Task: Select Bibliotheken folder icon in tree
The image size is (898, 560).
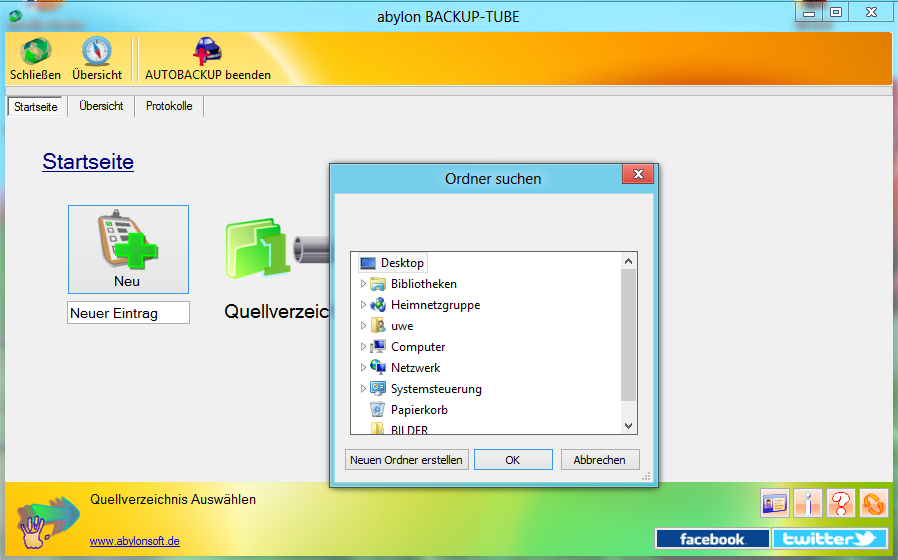Action: coord(377,283)
